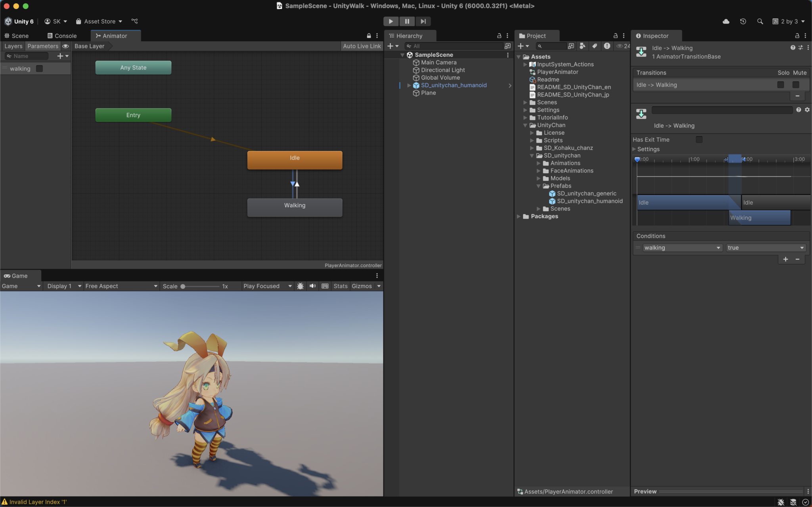Select the Play button to enter Play mode
Screen dimensions: 812x507
tap(391, 21)
